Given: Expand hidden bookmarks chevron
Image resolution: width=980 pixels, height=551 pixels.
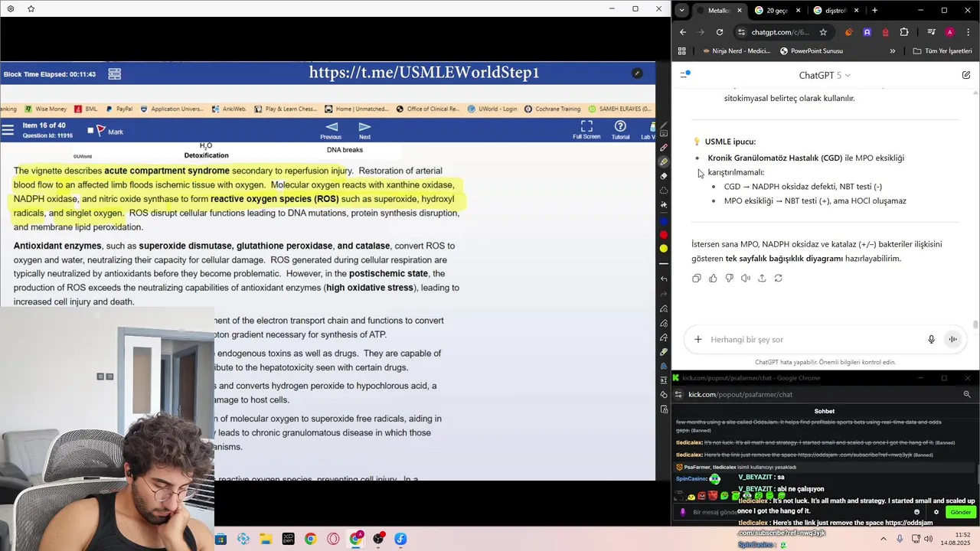Looking at the screenshot, I should point(892,51).
